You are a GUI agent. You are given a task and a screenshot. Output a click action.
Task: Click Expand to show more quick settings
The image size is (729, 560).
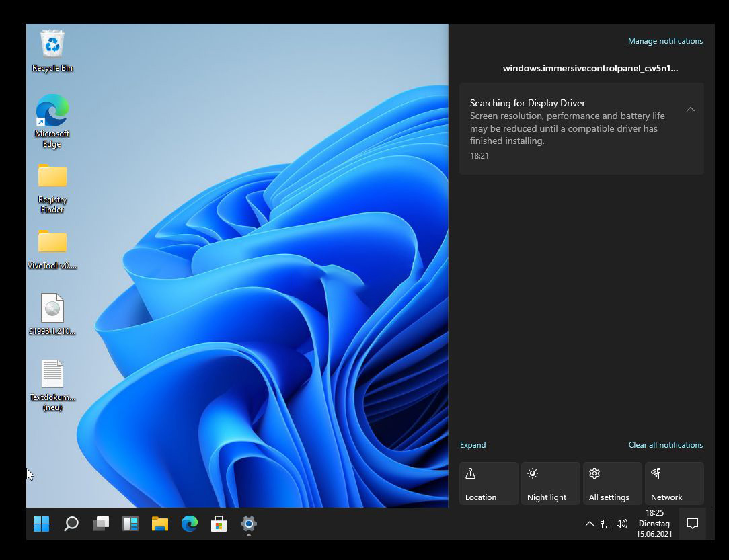(473, 444)
